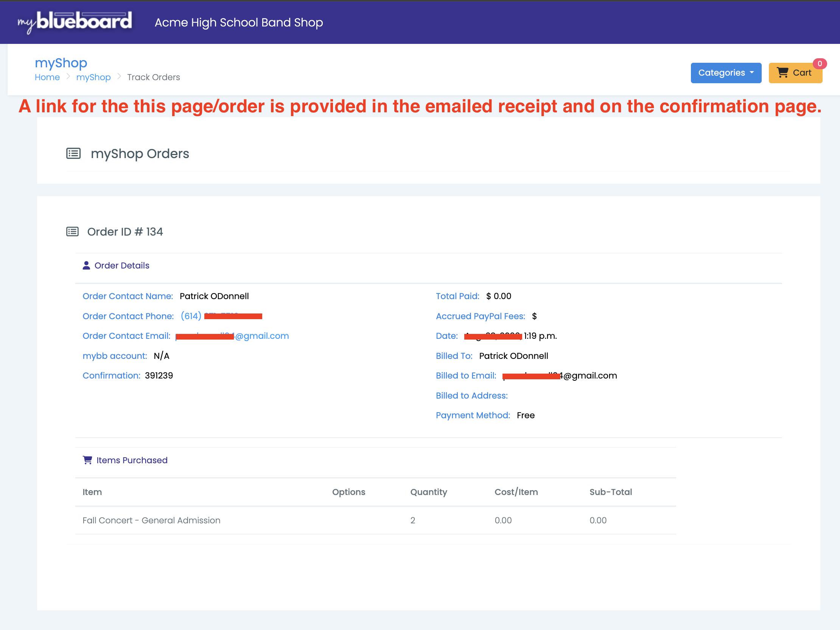Open the shopping Cart button

[x=795, y=73]
